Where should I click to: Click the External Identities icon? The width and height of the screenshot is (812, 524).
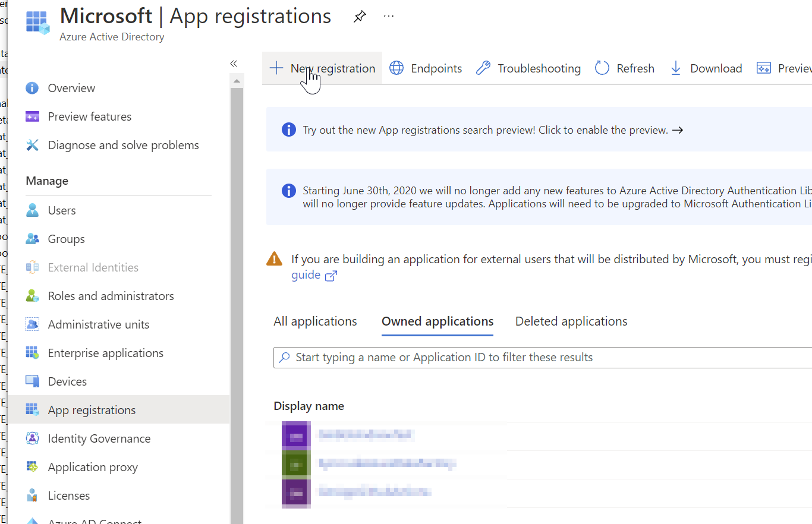tap(32, 267)
